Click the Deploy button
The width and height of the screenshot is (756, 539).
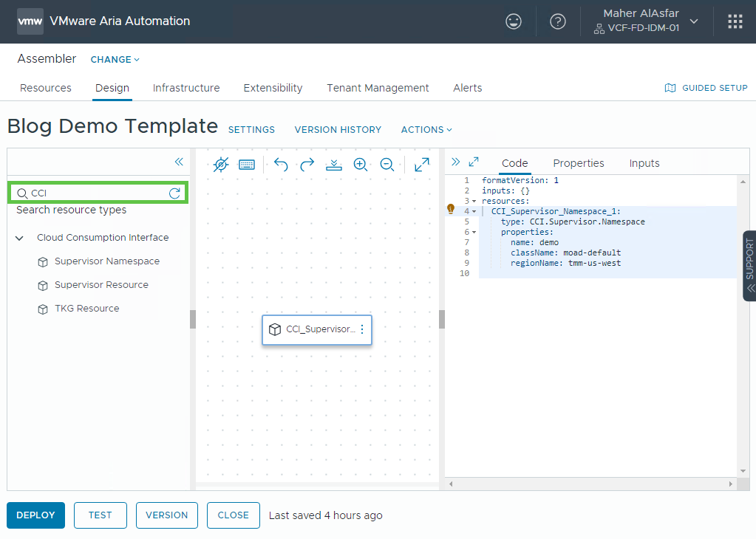(35, 515)
